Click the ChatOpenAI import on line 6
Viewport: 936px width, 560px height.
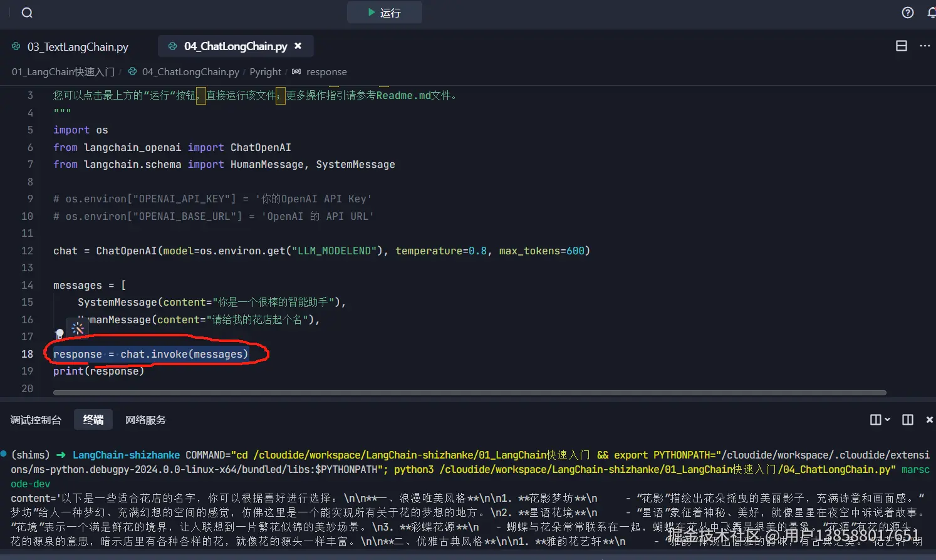tap(261, 148)
